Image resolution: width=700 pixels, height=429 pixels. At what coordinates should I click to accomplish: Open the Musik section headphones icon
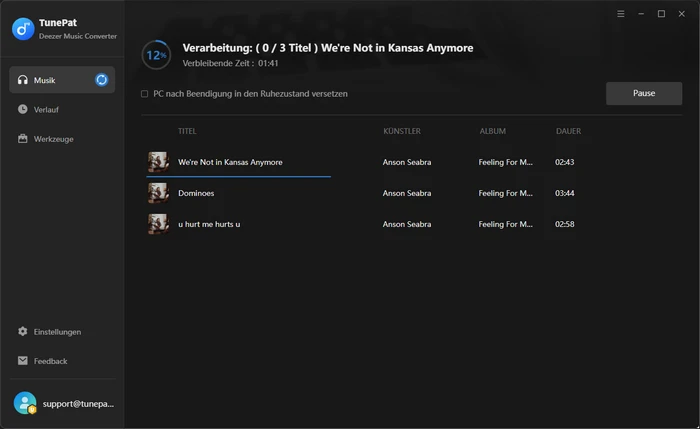pos(22,80)
